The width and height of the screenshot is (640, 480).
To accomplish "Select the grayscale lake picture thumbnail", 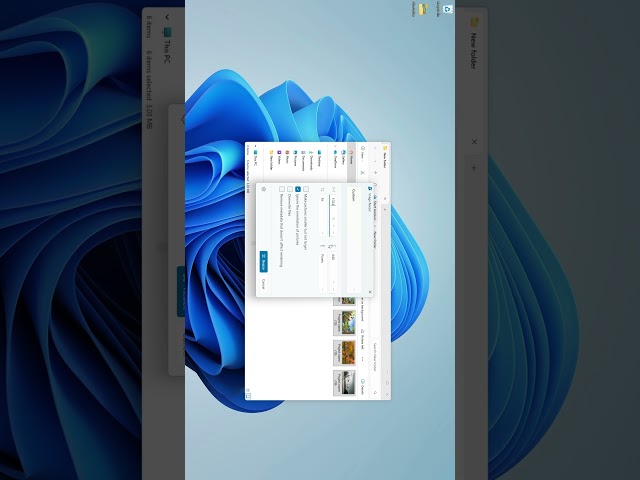I will click(x=345, y=382).
